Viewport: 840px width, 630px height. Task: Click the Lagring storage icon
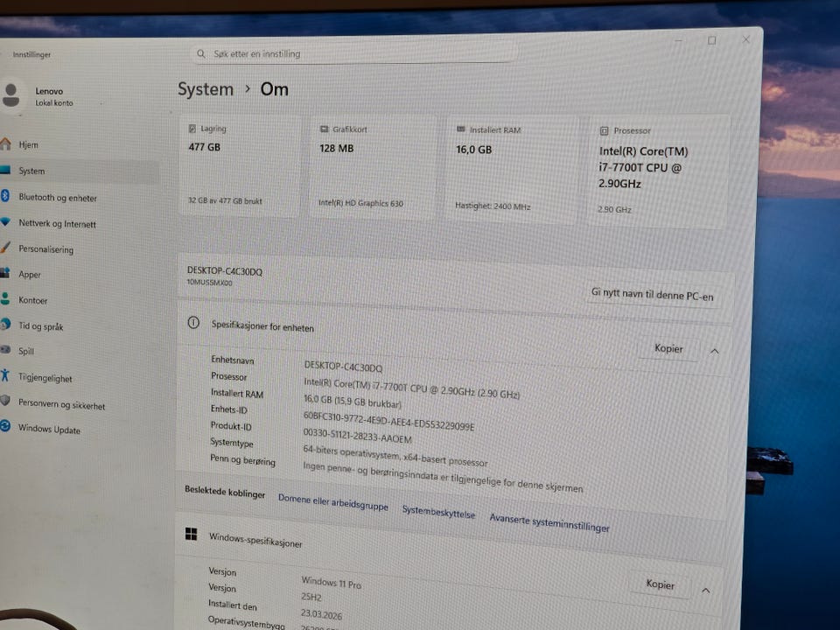click(192, 129)
